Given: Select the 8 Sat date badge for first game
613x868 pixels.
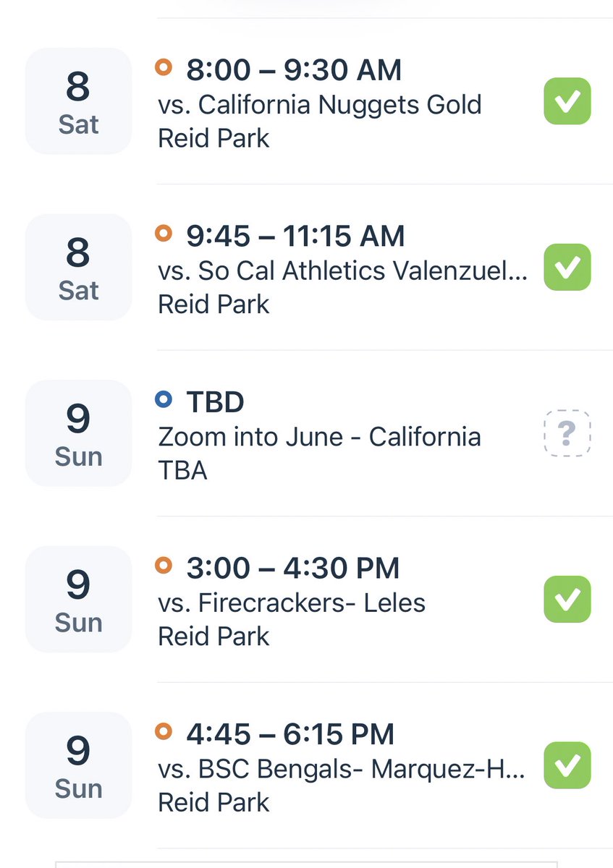Looking at the screenshot, I should click(78, 101).
